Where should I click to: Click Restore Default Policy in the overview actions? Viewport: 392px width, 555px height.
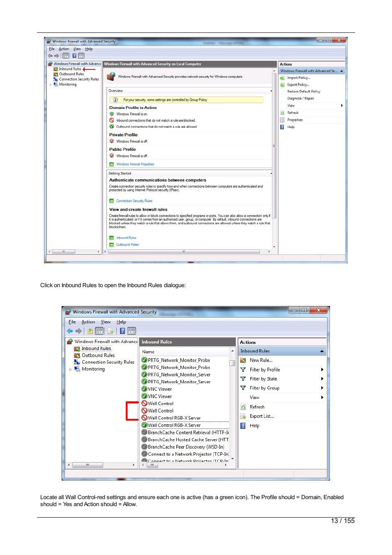click(304, 92)
